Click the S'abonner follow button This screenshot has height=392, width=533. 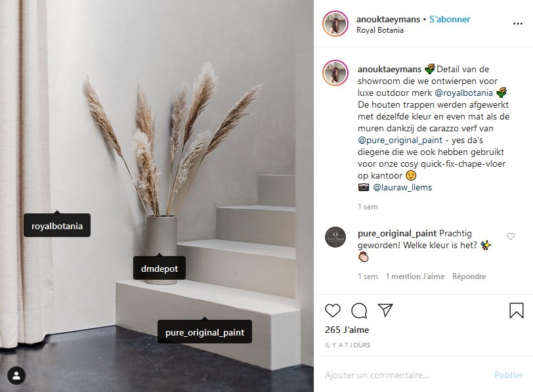(x=450, y=20)
